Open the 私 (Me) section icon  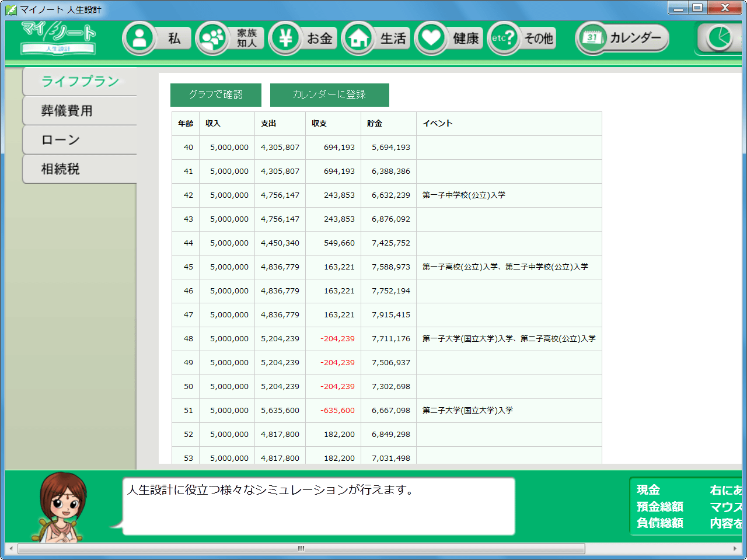pyautogui.click(x=139, y=38)
